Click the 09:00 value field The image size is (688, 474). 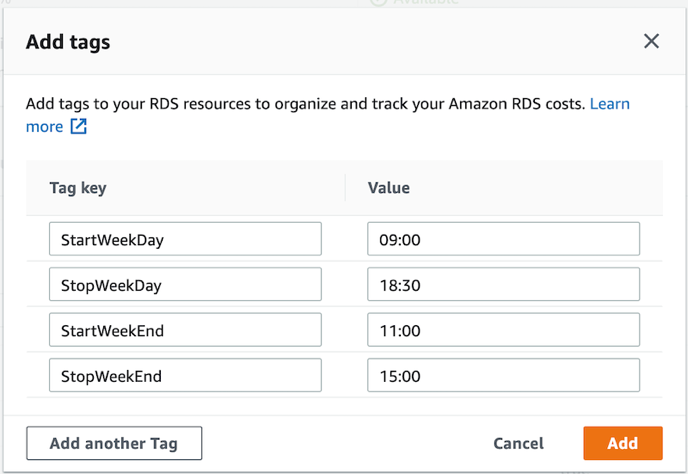pos(503,239)
